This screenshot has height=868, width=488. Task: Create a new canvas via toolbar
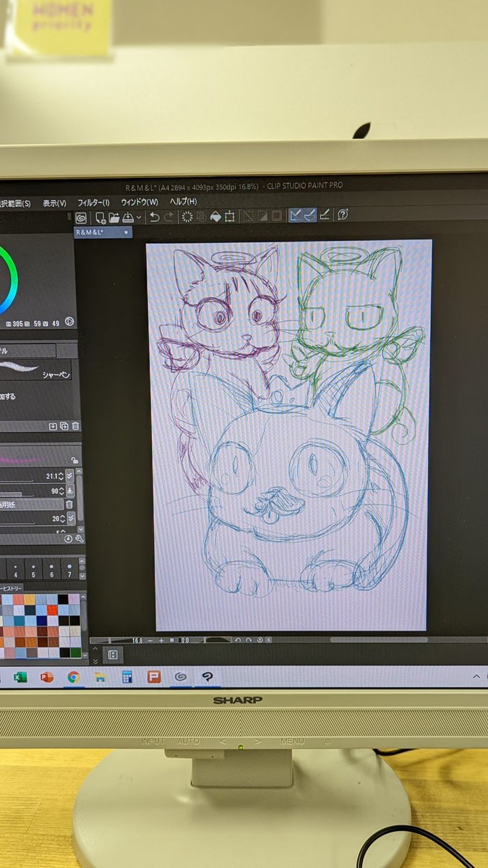[x=100, y=217]
